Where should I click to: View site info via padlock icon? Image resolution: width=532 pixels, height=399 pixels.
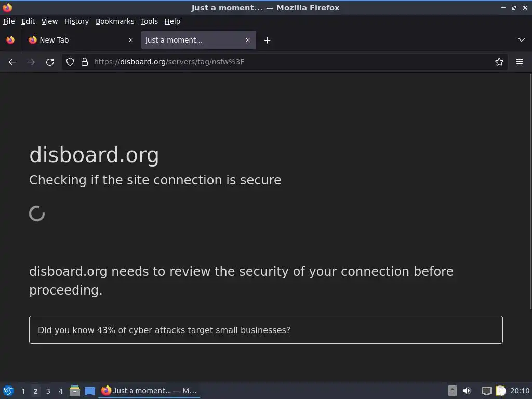pos(85,62)
